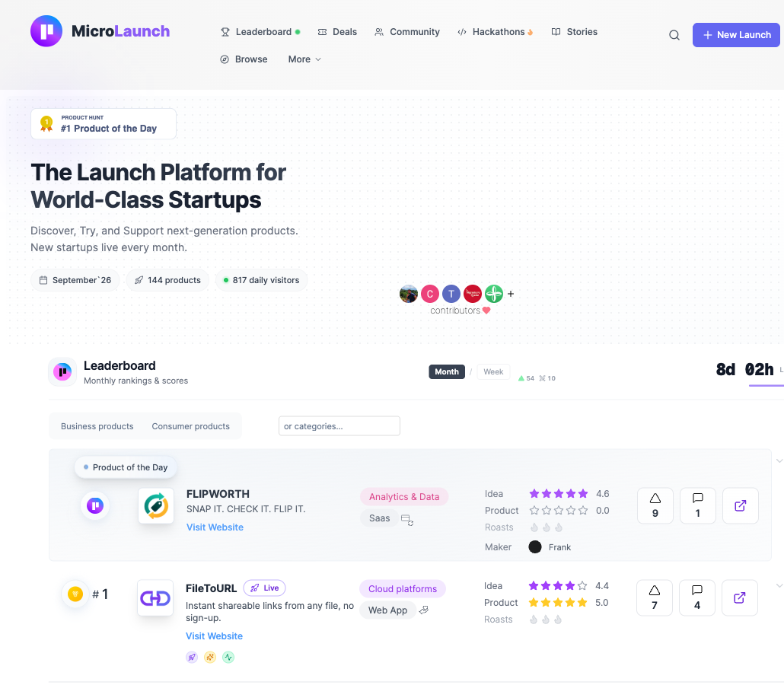Image resolution: width=784 pixels, height=685 pixels.
Task: Click the purple rocket badge under FileToURL
Action: 192,657
